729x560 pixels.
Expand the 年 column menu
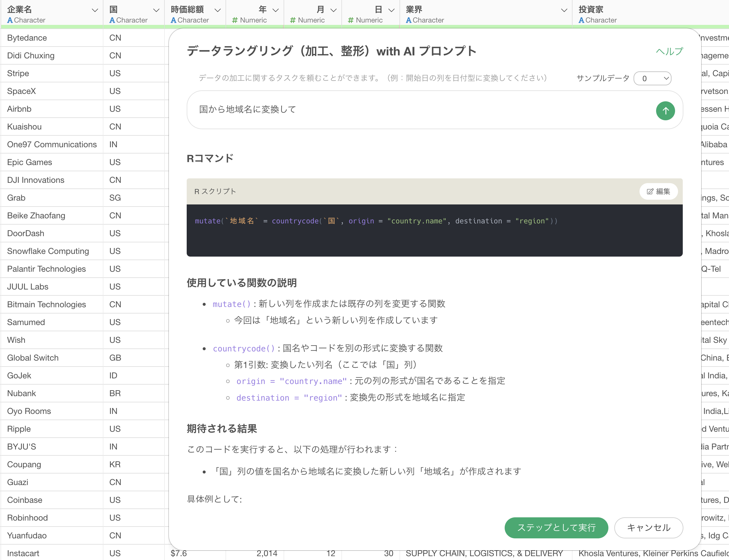point(276,10)
